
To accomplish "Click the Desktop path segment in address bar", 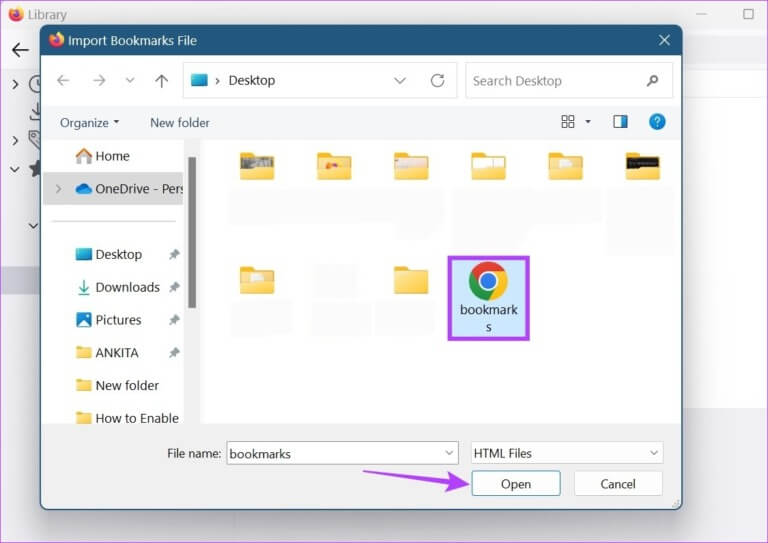I will [252, 80].
